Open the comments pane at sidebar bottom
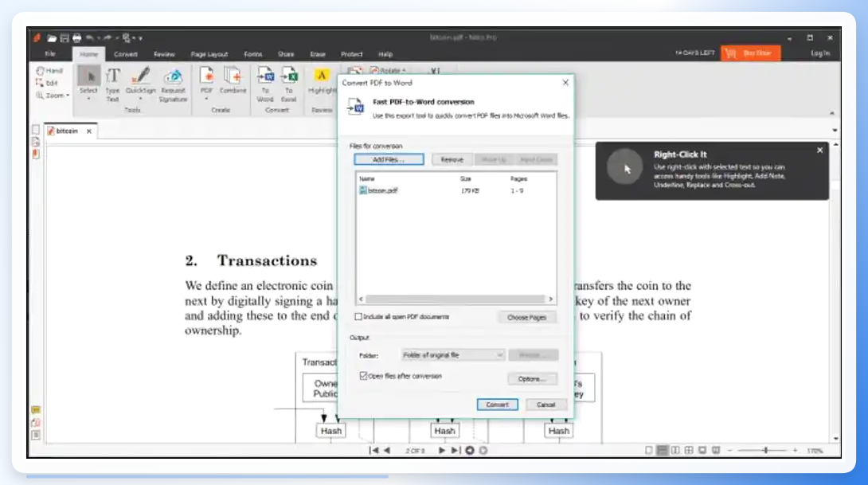This screenshot has height=485, width=868. (x=36, y=410)
